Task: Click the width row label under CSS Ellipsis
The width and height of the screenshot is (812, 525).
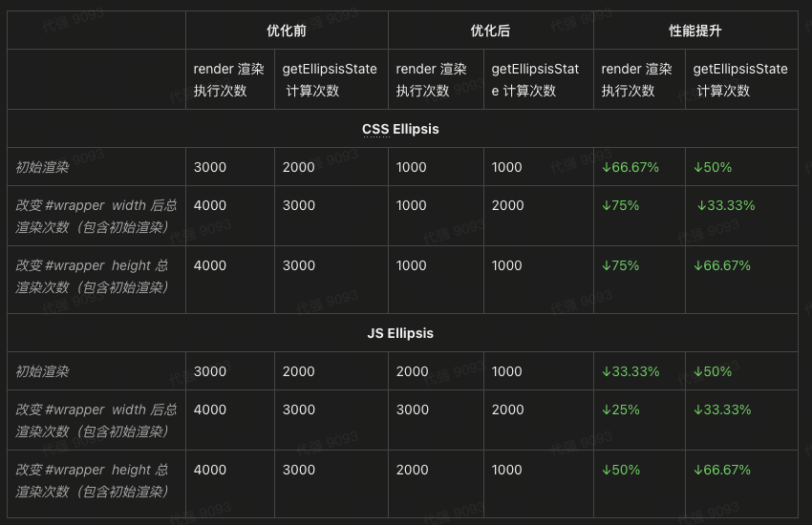Action: 96,216
